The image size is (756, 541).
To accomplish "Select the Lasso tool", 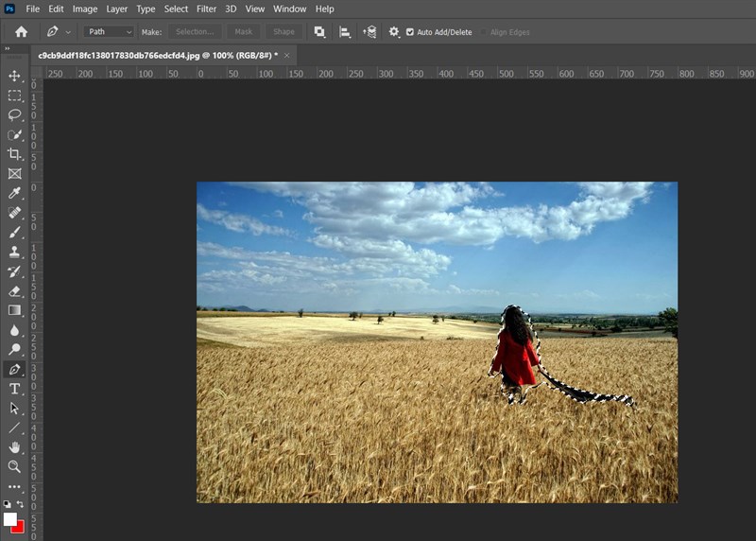I will (x=14, y=114).
